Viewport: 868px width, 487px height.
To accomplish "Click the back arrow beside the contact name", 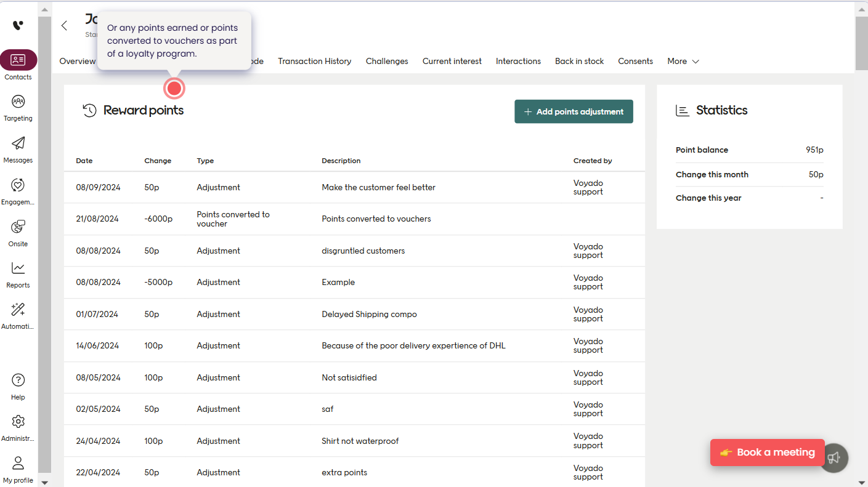I will point(64,25).
